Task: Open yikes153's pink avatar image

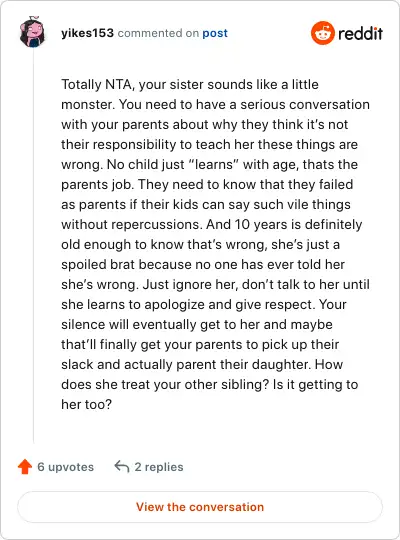Action: point(32,32)
